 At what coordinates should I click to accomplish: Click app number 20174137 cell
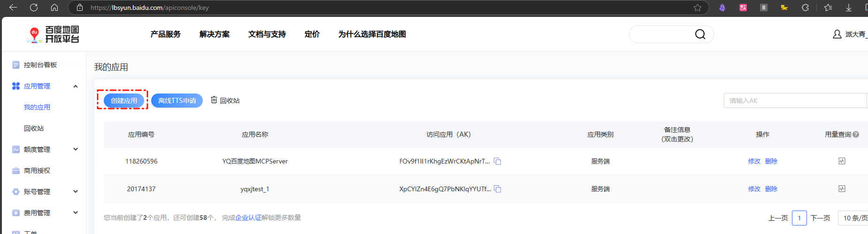click(x=141, y=189)
